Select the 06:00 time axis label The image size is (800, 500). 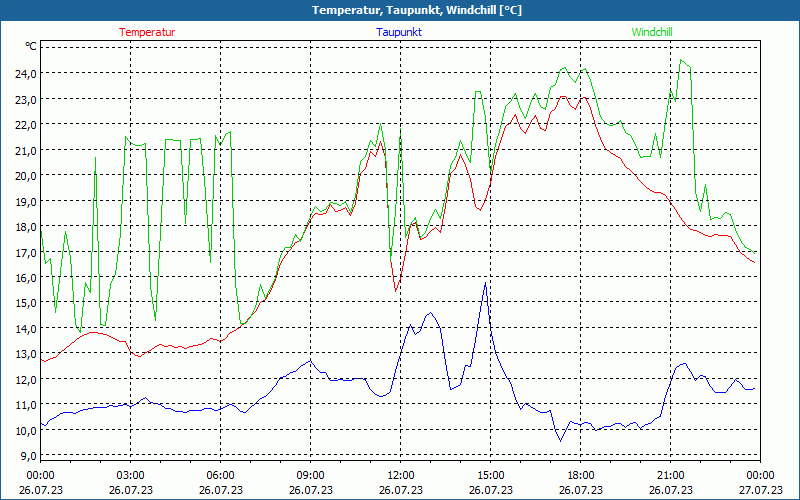(221, 474)
